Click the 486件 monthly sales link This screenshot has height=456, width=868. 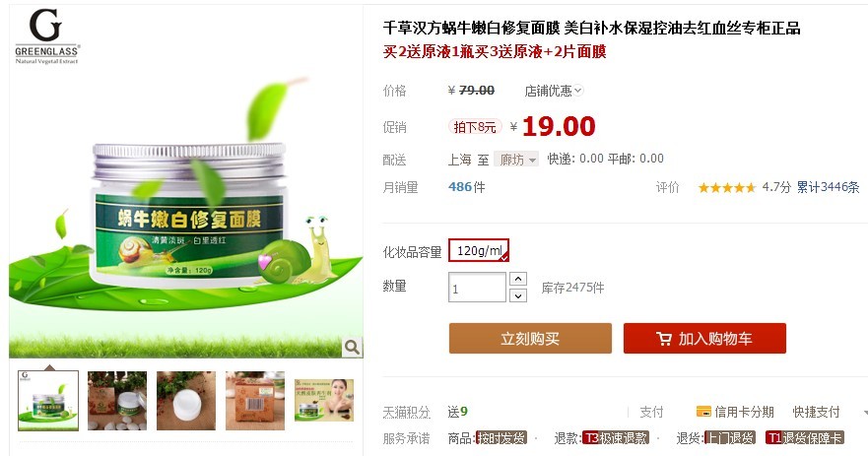[x=467, y=187]
